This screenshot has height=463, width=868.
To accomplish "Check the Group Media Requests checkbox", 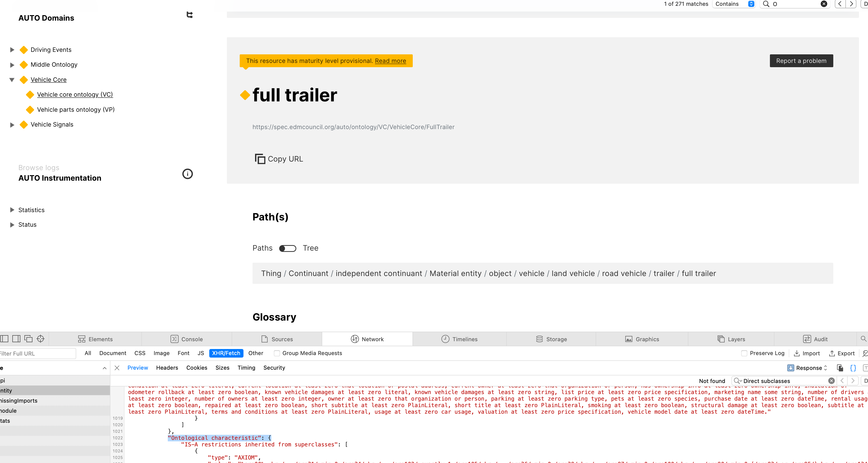I will pos(277,353).
